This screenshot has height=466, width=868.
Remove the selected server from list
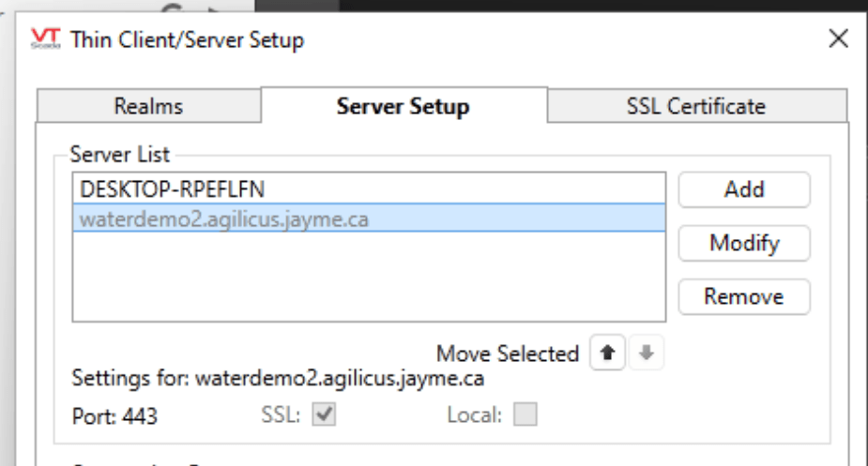tap(744, 297)
